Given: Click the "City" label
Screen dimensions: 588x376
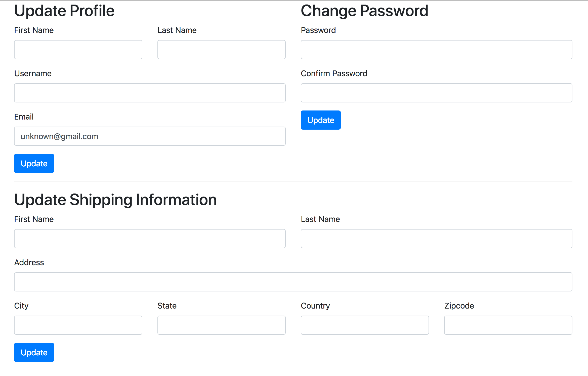Looking at the screenshot, I should (21, 306).
